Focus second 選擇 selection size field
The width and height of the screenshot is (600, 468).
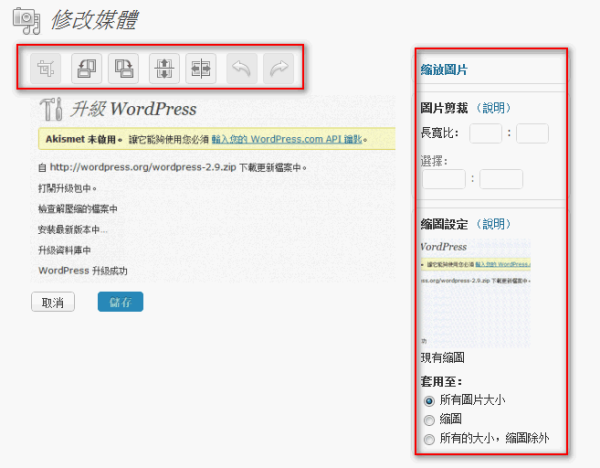501,179
